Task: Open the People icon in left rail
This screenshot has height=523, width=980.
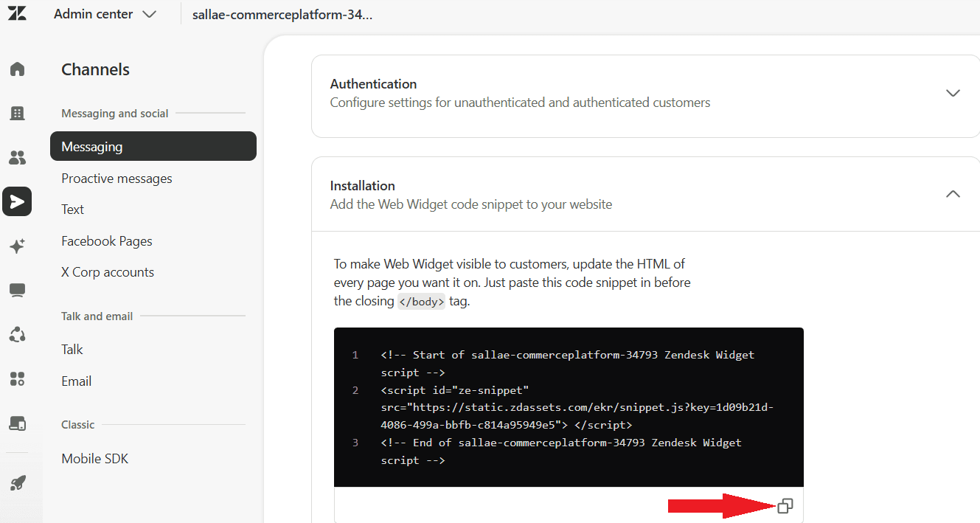Action: click(x=17, y=157)
